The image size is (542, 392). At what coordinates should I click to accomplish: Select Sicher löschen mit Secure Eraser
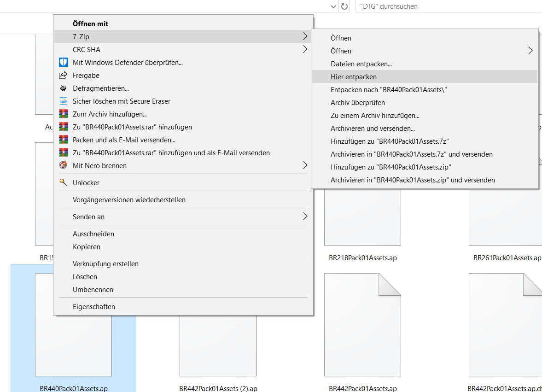(x=184, y=101)
